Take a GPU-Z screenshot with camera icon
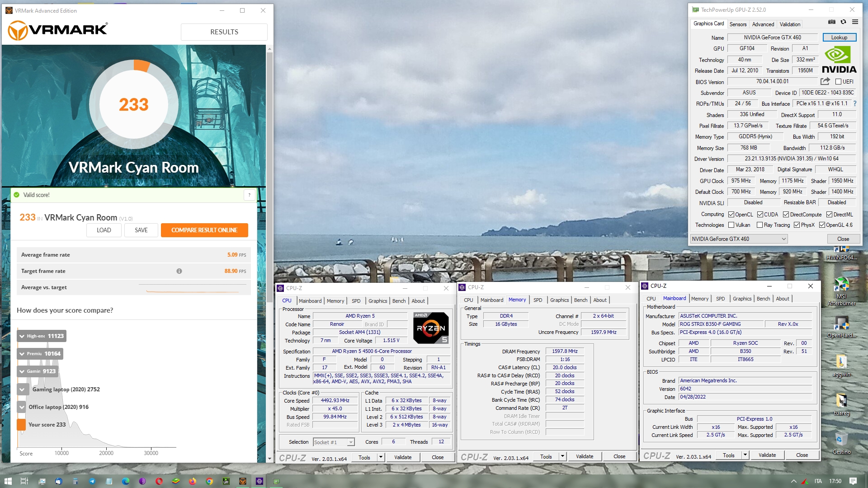The width and height of the screenshot is (868, 488). tap(831, 22)
